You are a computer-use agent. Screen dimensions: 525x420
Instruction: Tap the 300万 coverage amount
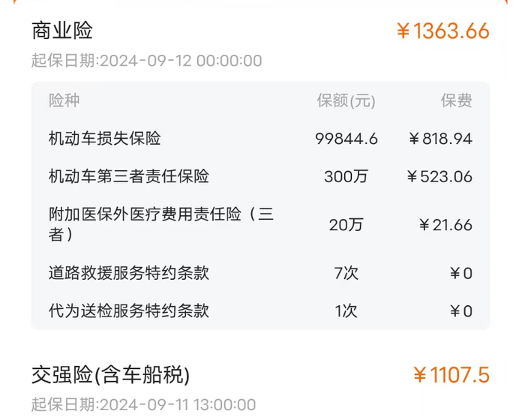point(346,177)
